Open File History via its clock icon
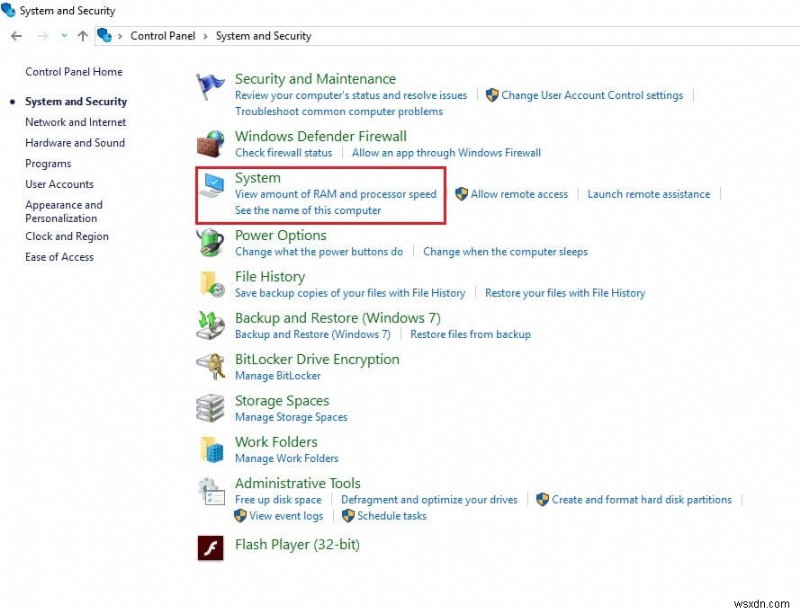This screenshot has height=613, width=800. 210,284
